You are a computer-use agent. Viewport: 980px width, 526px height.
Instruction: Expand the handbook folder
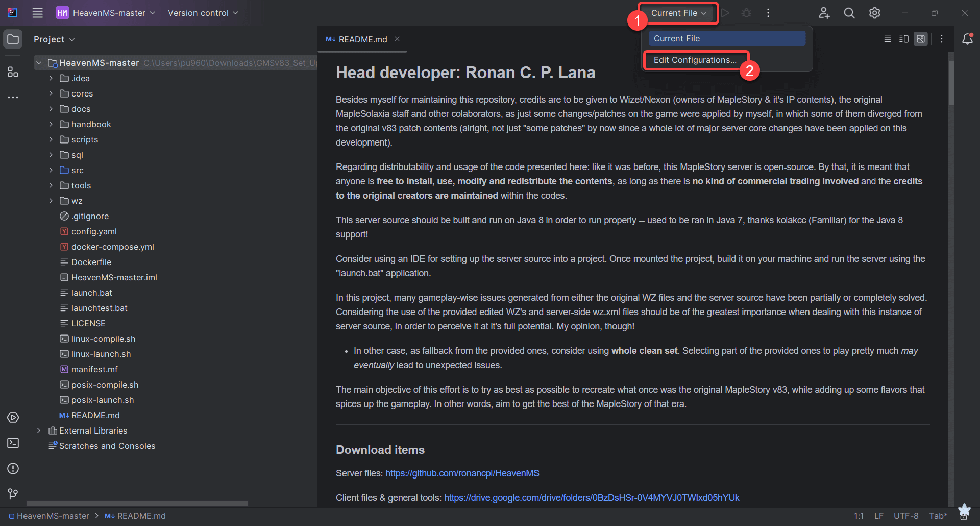click(51, 124)
